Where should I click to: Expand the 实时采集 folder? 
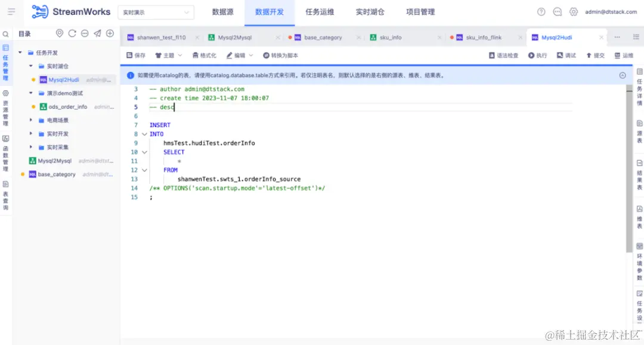click(x=31, y=147)
